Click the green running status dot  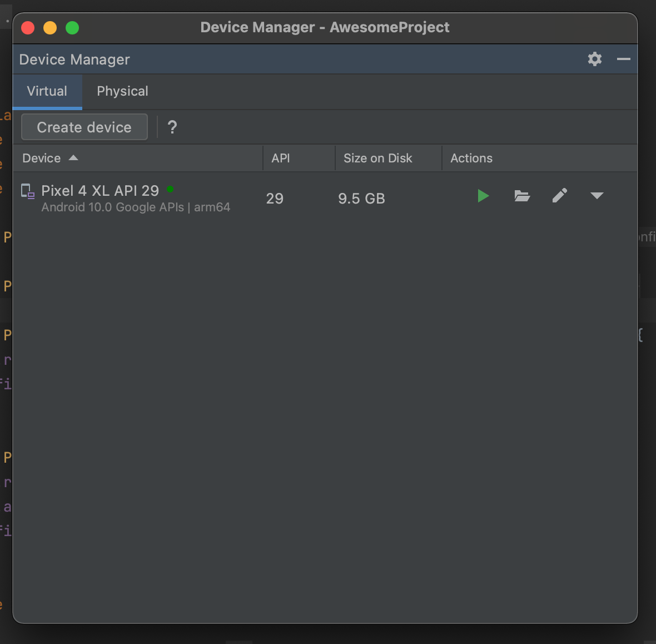170,189
